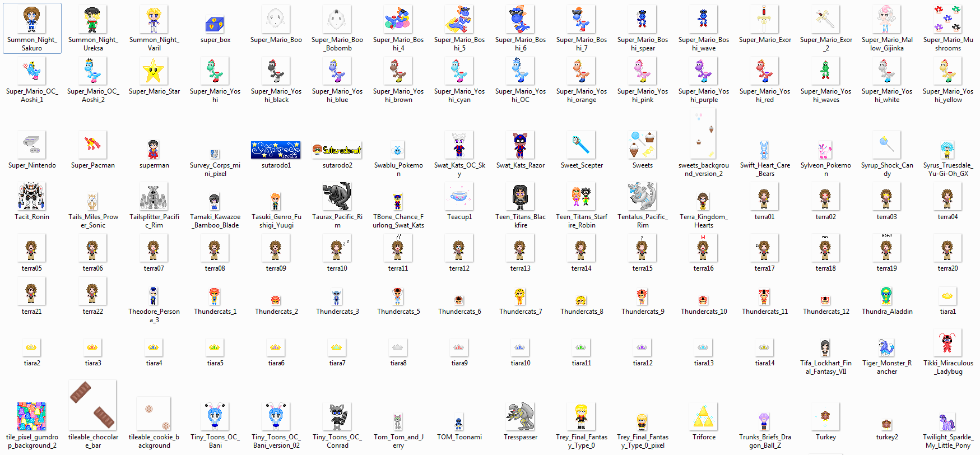The height and width of the screenshot is (455, 980).
Task: Click the Super_Mario_Yoshi_yellow label
Action: pyautogui.click(x=948, y=96)
